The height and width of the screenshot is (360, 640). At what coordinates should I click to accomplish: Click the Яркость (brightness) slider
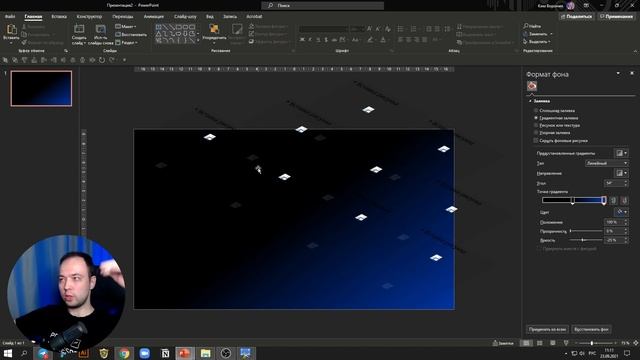coord(586,240)
